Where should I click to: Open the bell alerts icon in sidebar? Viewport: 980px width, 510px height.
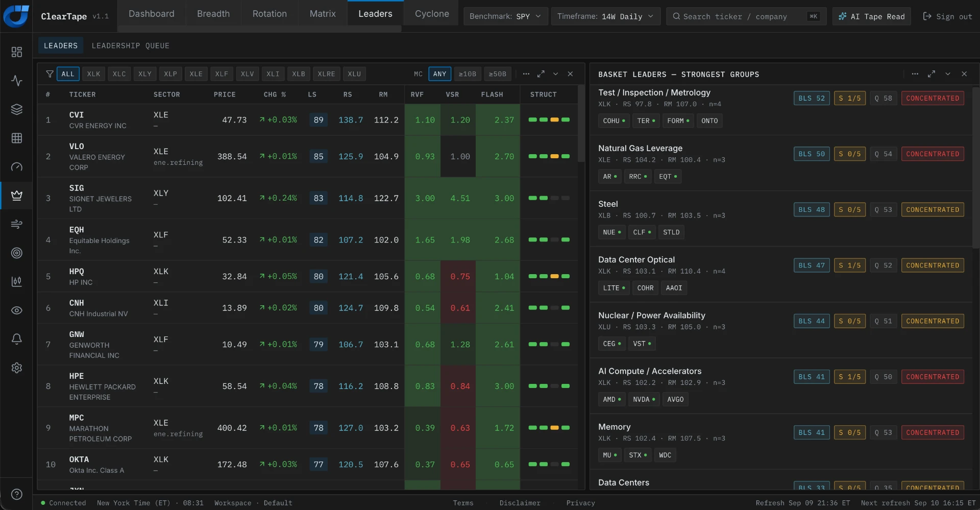[17, 339]
